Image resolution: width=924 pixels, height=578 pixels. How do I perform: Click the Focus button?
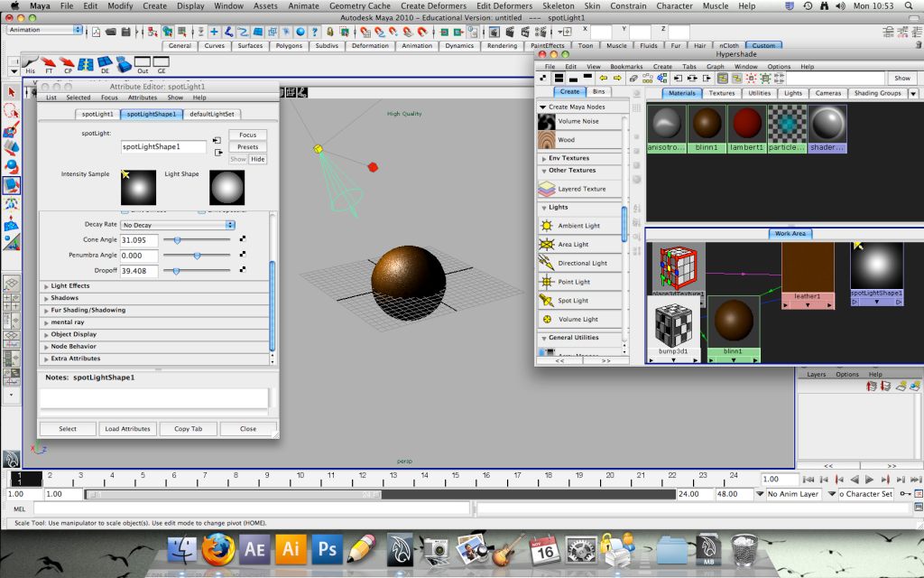click(x=247, y=135)
